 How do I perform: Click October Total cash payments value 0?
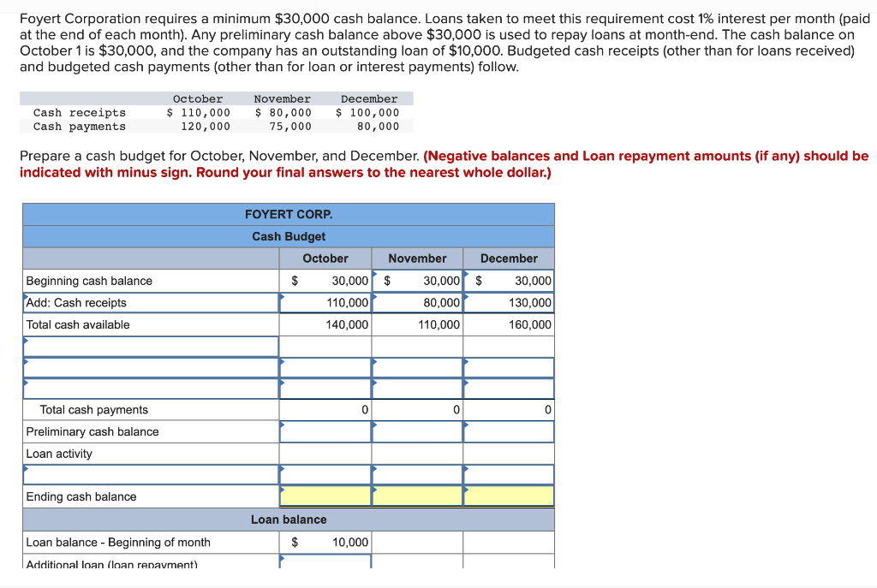click(365, 410)
